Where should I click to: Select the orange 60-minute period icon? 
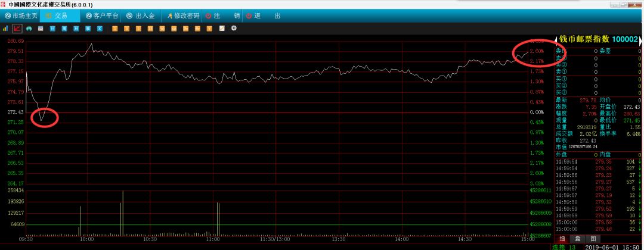(174, 29)
